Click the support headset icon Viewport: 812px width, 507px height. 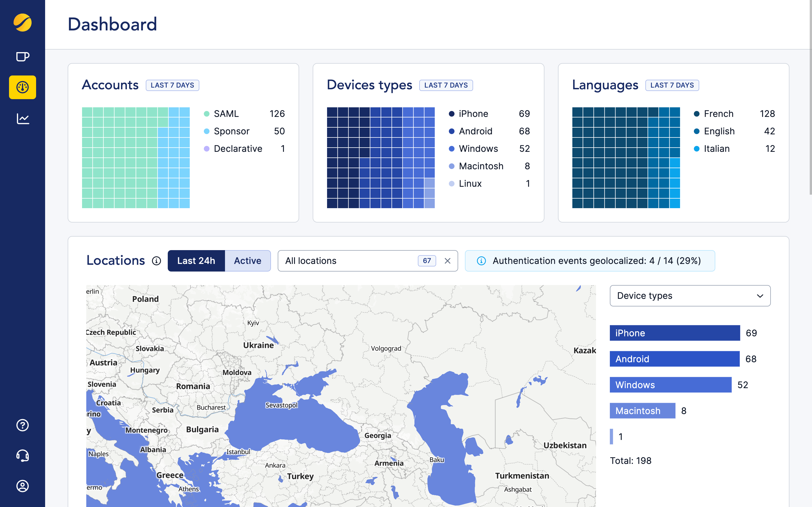(x=23, y=456)
